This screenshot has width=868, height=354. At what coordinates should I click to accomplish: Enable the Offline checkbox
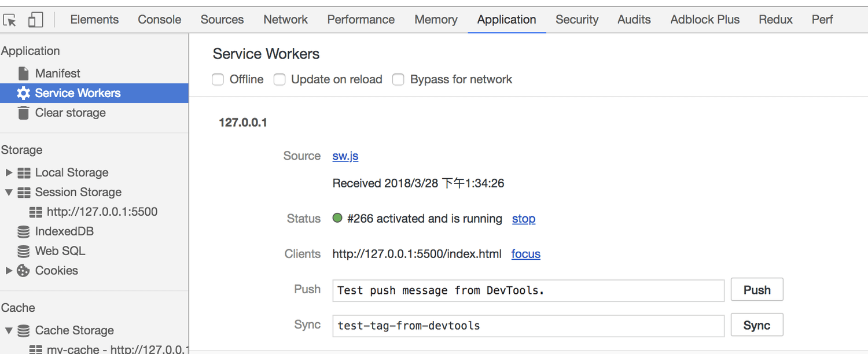coord(218,79)
